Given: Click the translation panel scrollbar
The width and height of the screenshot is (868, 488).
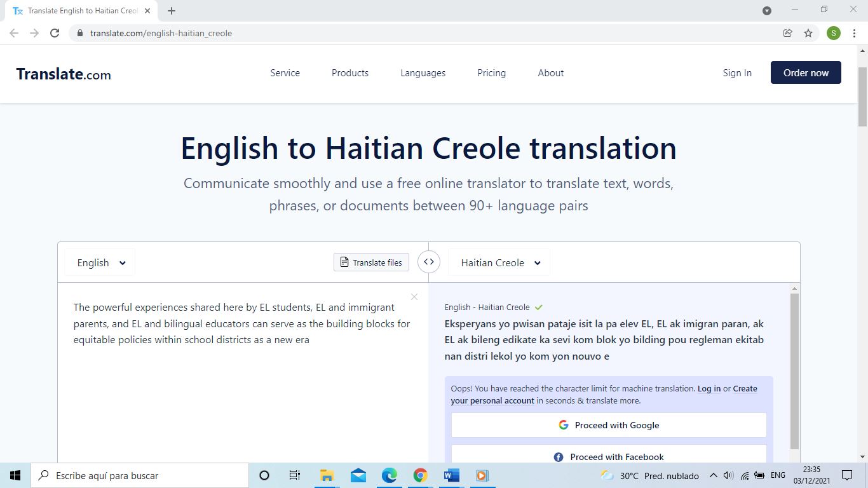Looking at the screenshot, I should [794, 372].
